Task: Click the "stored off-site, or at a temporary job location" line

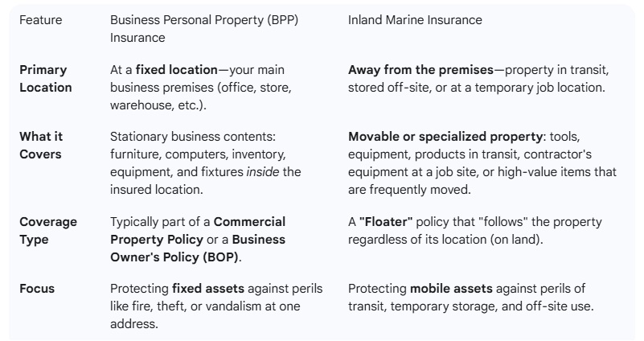Action: click(x=477, y=85)
